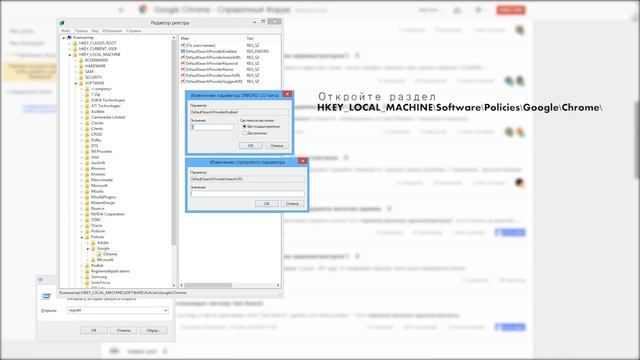This screenshot has height=360, width=640.
Task: Click the DefaultSearchProviderKeyword string value icon
Action: coord(183,64)
